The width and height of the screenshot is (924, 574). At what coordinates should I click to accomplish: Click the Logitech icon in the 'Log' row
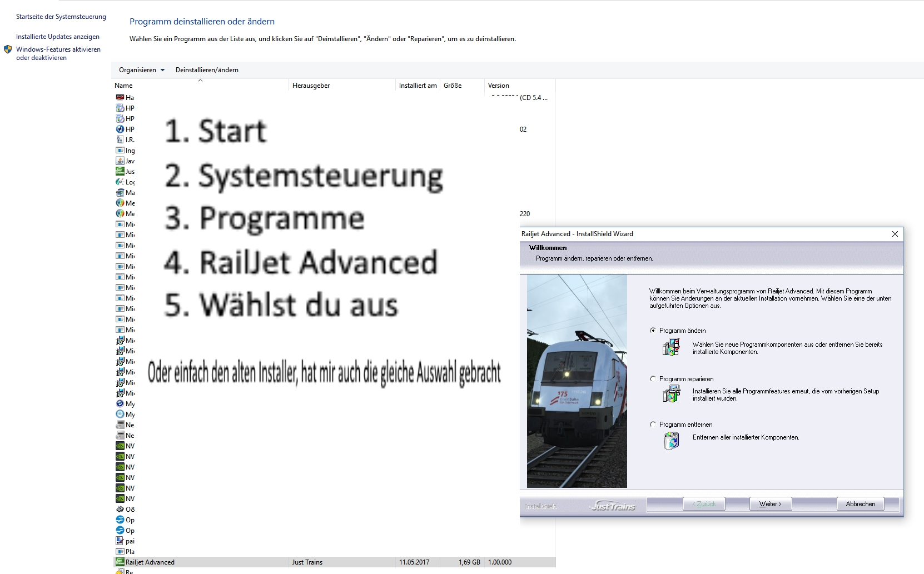120,182
